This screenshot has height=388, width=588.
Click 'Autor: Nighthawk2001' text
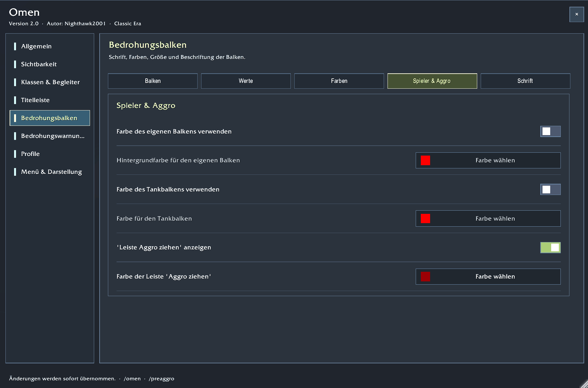76,24
